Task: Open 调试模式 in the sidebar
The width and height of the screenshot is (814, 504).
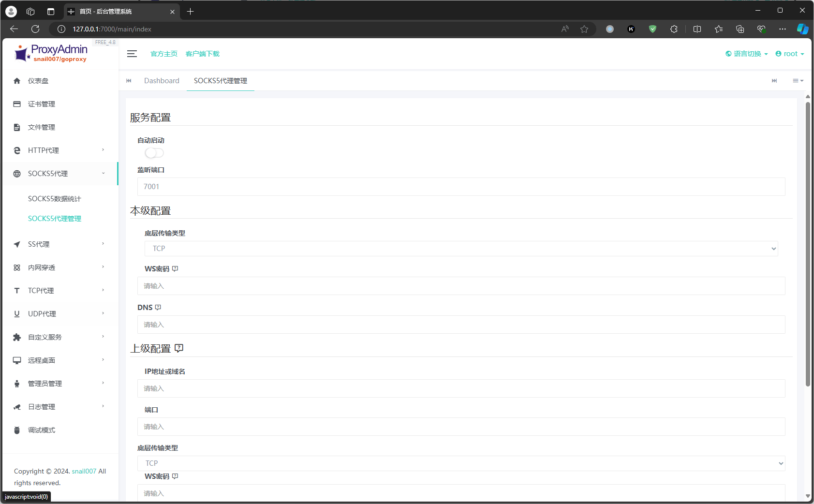Action: (x=42, y=430)
